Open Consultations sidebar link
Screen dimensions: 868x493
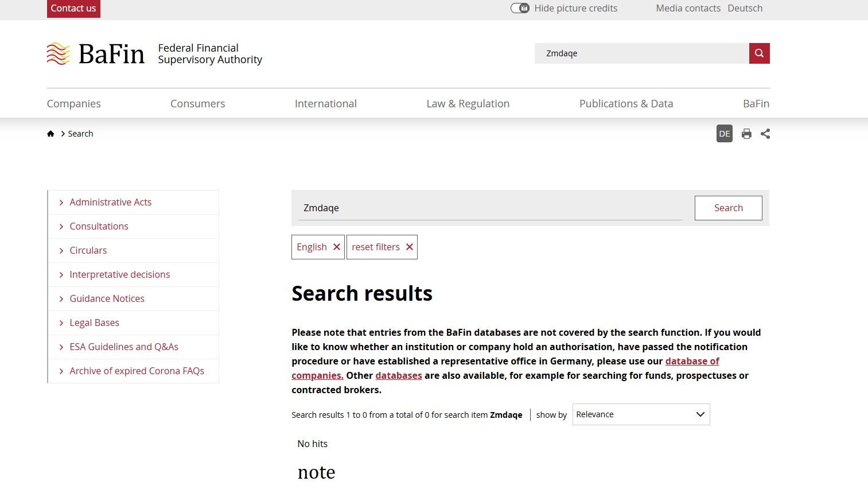(99, 226)
